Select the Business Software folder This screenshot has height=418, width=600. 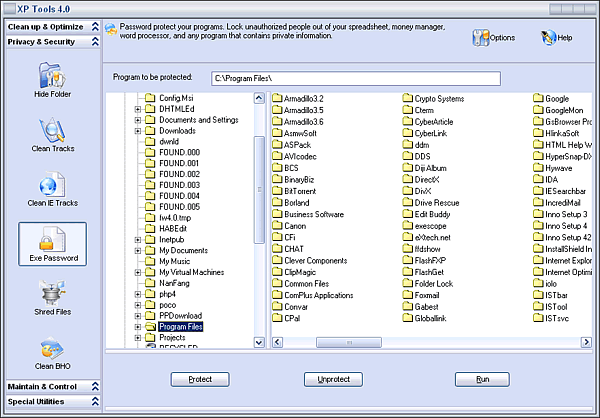(x=308, y=214)
